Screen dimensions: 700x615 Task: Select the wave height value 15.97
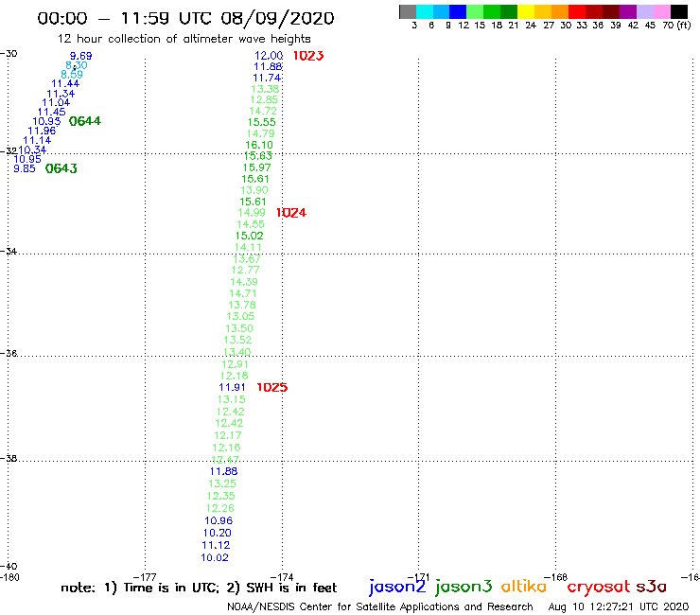click(256, 167)
